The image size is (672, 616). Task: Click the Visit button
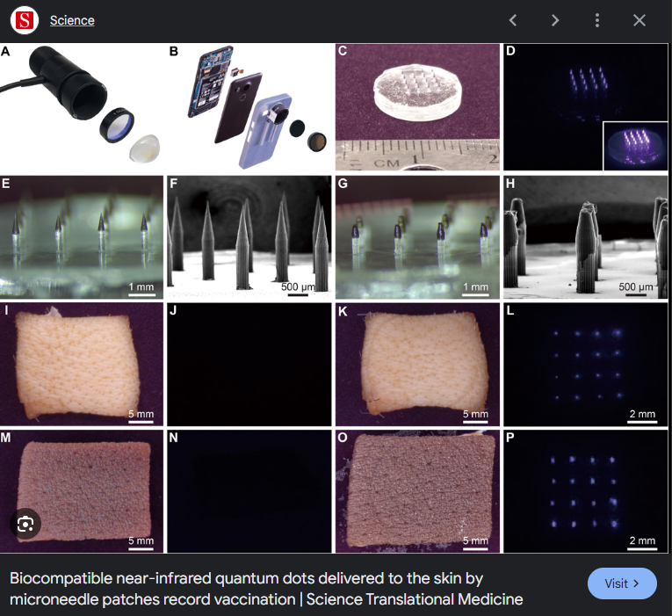622,583
